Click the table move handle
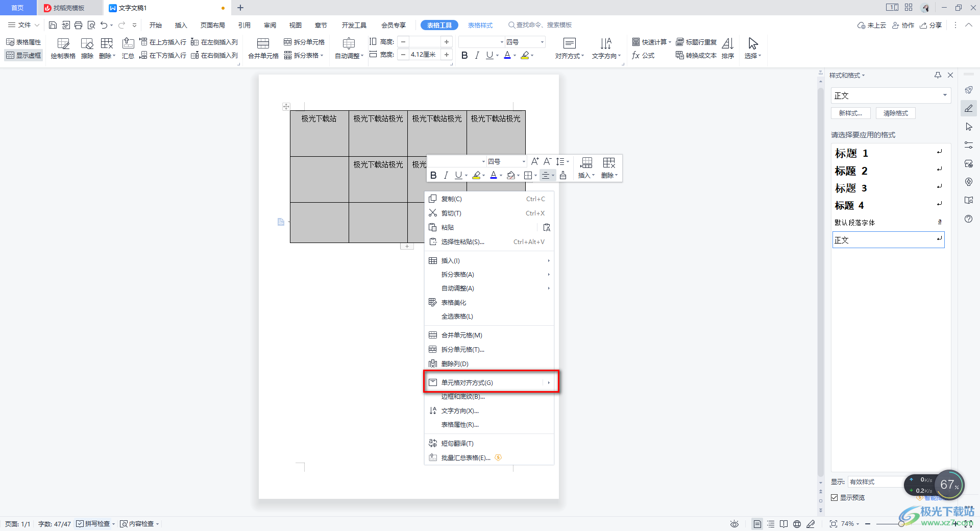 point(286,107)
